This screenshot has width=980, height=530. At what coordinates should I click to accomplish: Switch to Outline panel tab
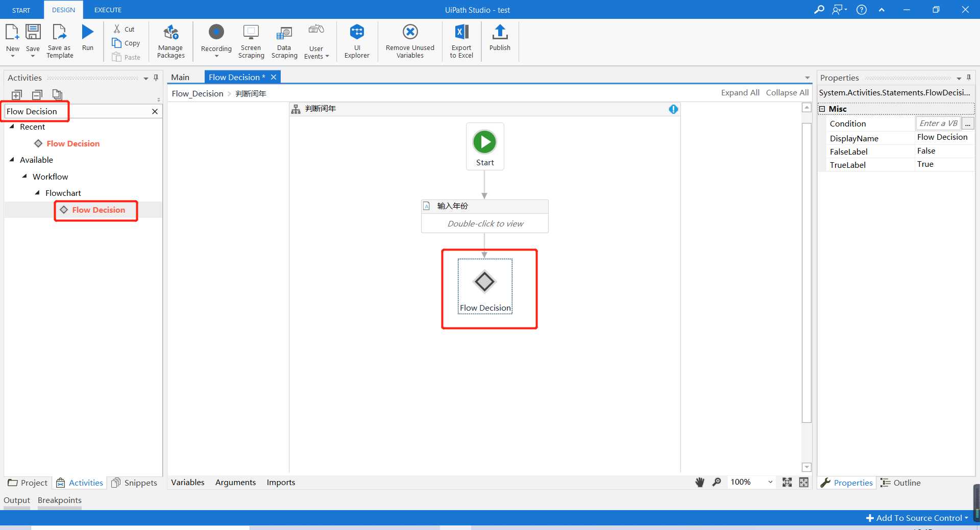901,483
